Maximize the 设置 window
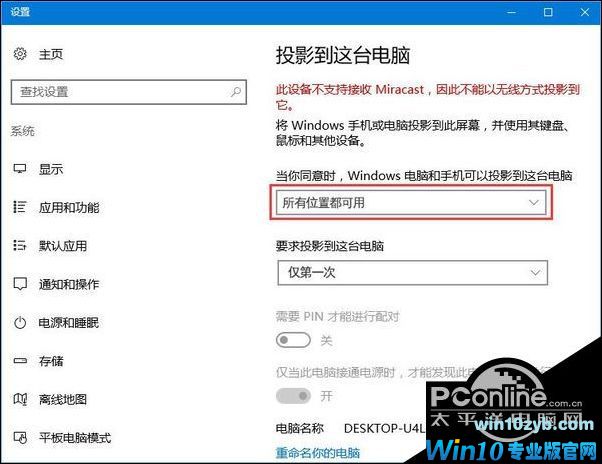The image size is (602, 464). (548, 12)
